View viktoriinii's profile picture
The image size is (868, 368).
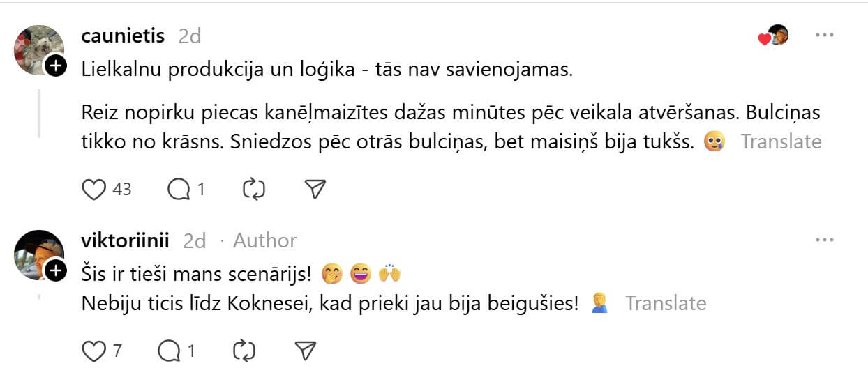point(38,254)
